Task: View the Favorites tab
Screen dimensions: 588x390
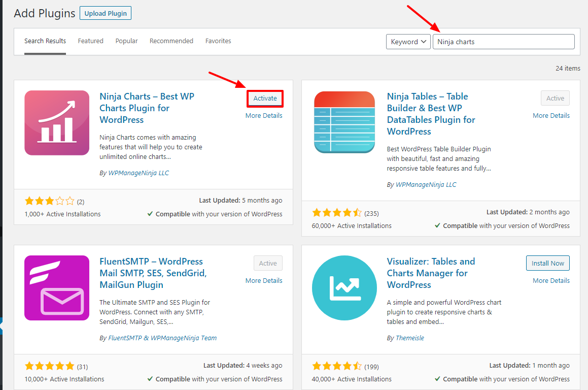Action: 218,41
